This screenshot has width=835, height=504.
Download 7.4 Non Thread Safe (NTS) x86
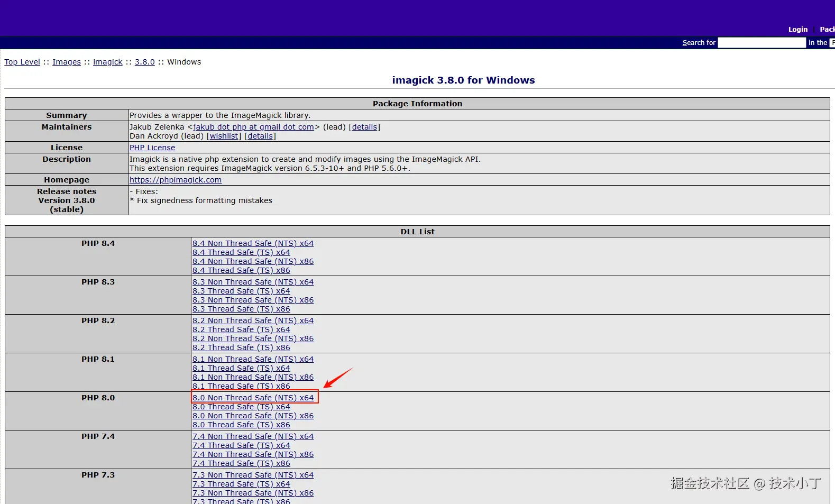pos(253,454)
